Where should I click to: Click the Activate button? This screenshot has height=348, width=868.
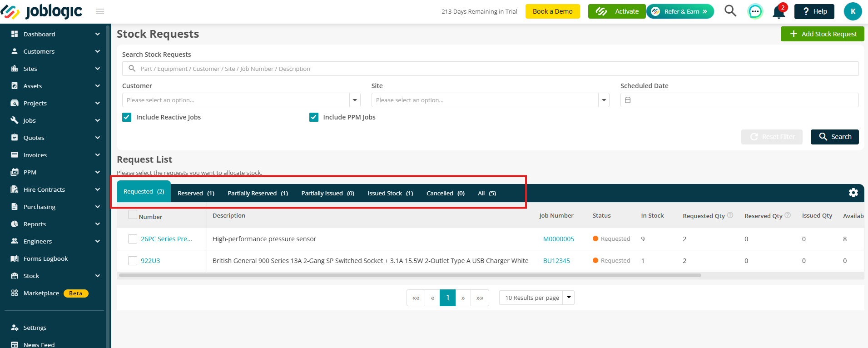[x=617, y=11]
